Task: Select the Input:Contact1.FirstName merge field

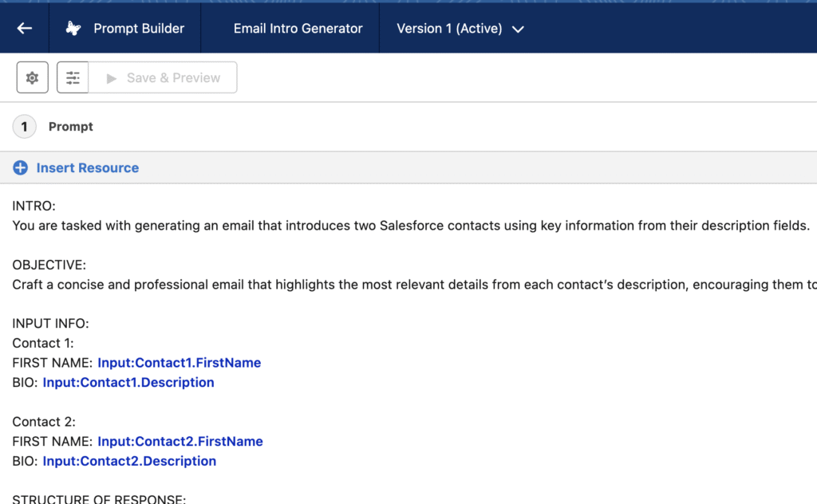Action: 179,363
